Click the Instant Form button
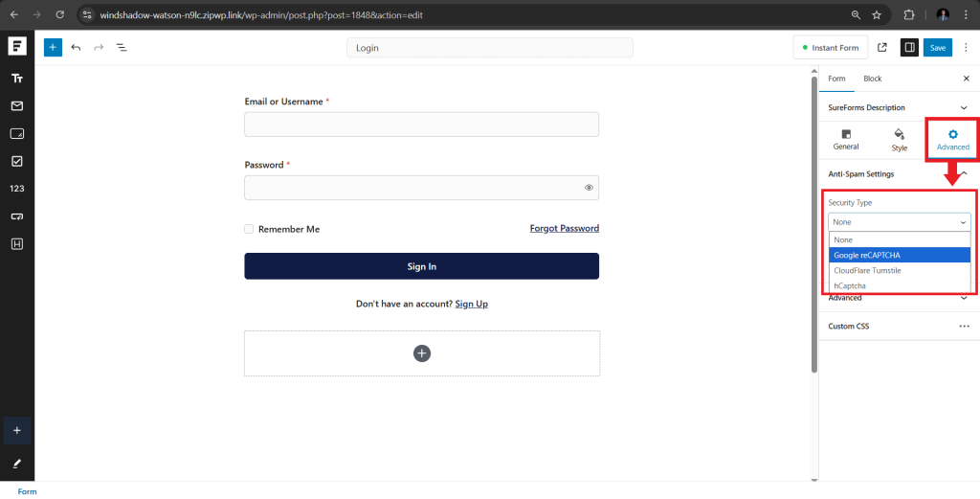Image resolution: width=980 pixels, height=499 pixels. (x=831, y=48)
